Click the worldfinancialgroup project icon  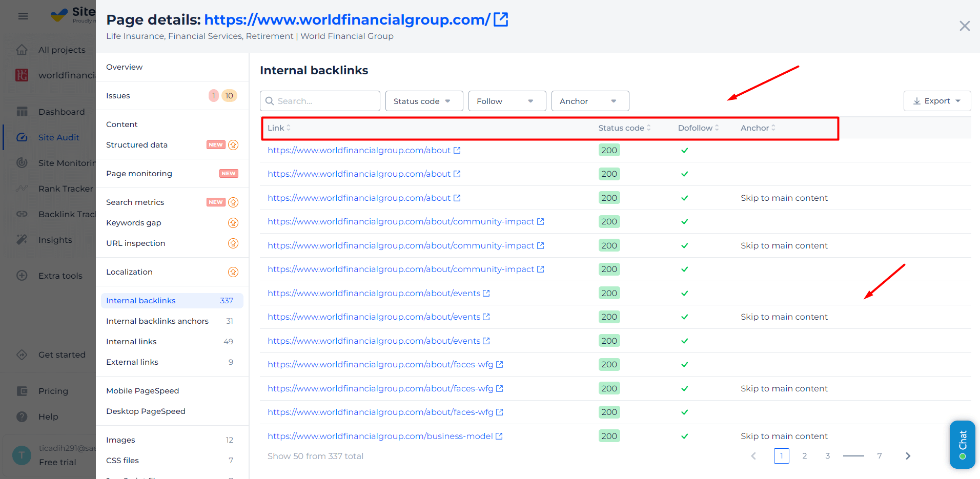(x=22, y=75)
